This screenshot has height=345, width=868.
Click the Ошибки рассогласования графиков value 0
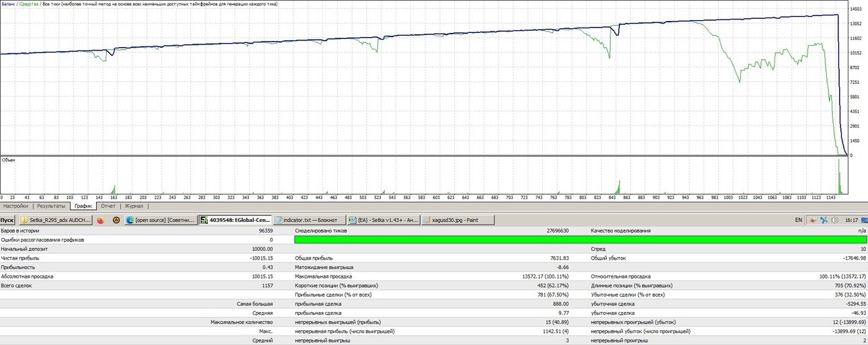[x=271, y=239]
